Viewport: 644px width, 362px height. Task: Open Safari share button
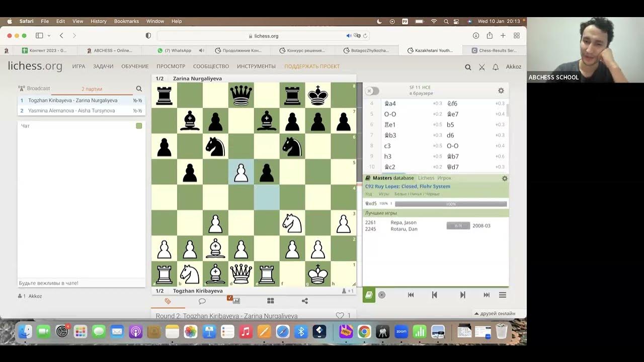tap(490, 36)
